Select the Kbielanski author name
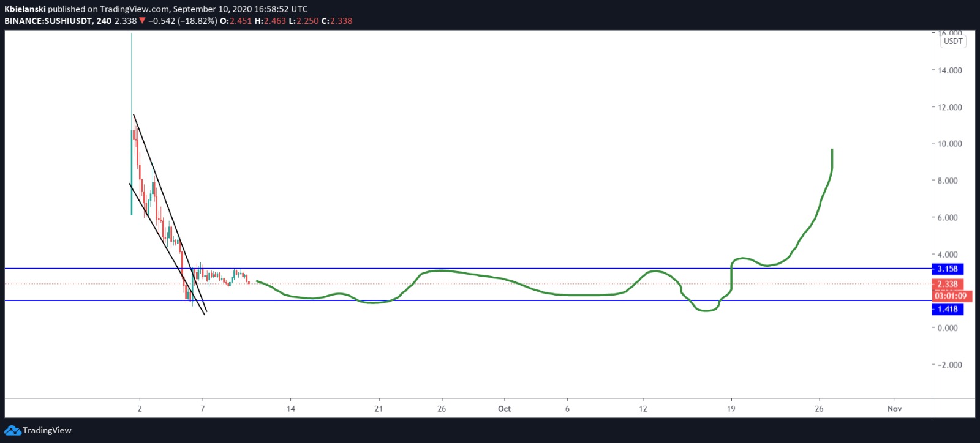Image resolution: width=980 pixels, height=443 pixels. (25, 9)
